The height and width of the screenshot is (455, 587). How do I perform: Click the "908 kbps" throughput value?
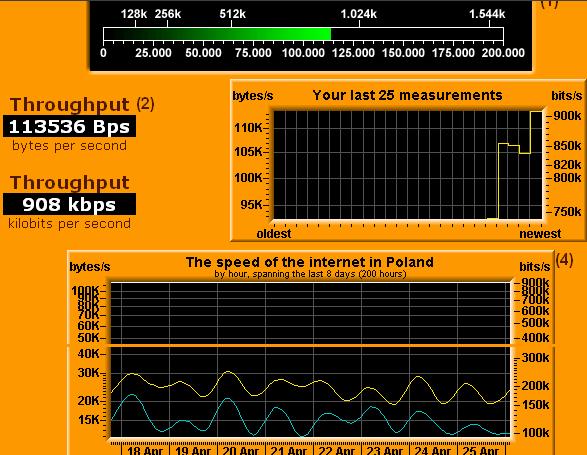pos(69,204)
